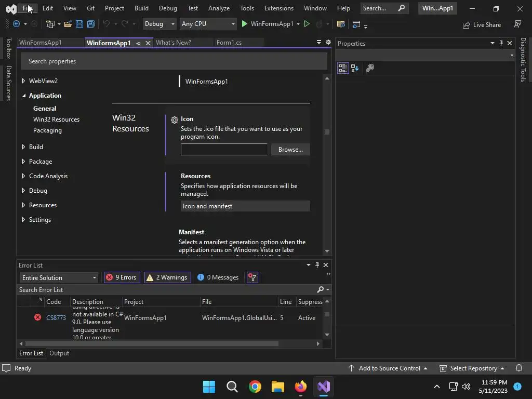Expand the Resources section in sidebar
532x399 pixels.
[23, 205]
